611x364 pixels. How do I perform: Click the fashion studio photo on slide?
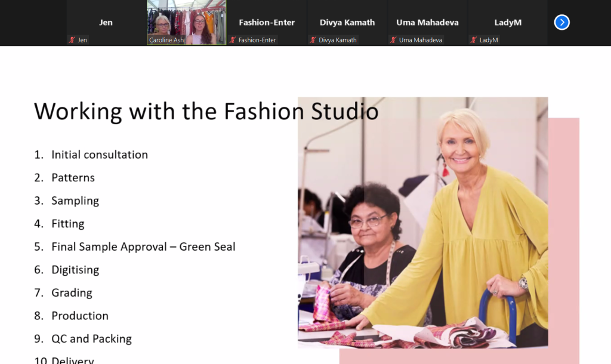pyautogui.click(x=422, y=222)
